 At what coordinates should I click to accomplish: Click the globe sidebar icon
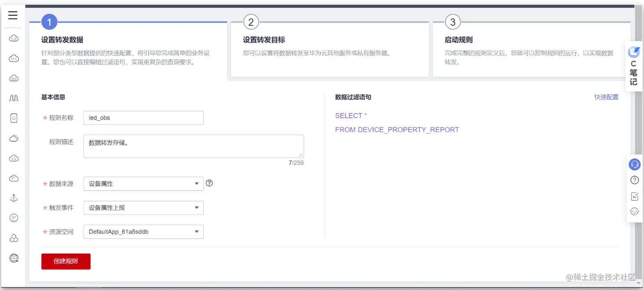(x=14, y=258)
